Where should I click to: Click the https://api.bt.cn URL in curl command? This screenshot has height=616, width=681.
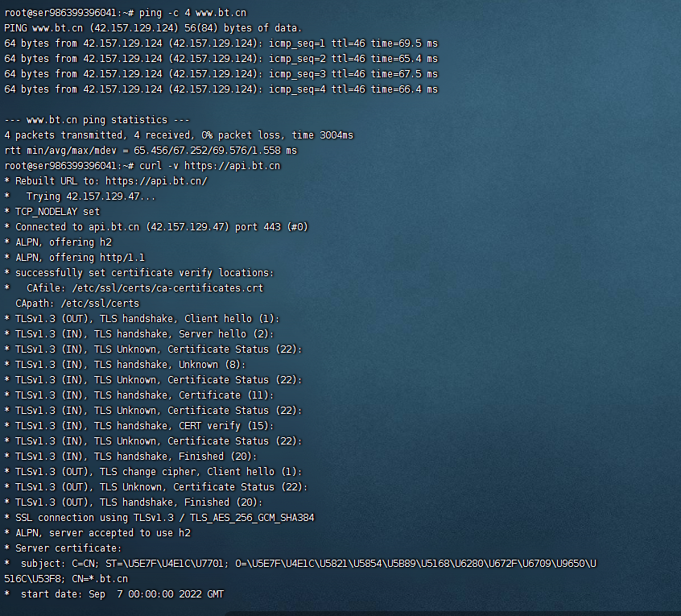(233, 166)
